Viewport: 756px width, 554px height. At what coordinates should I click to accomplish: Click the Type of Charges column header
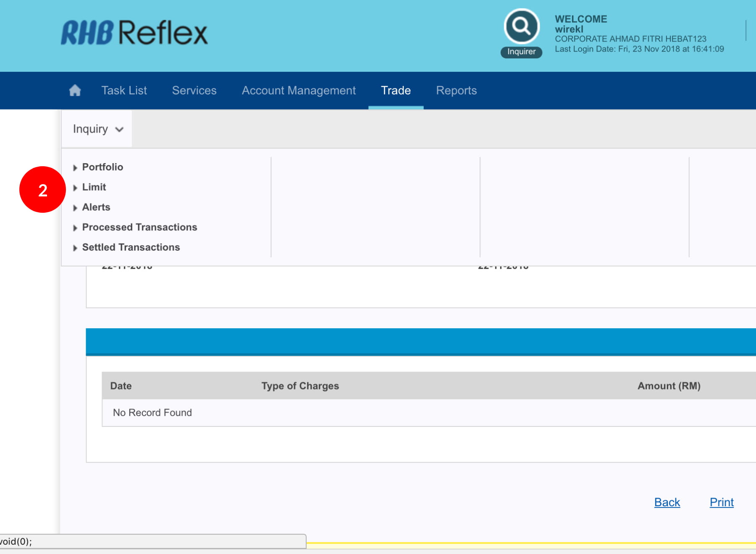click(x=300, y=386)
